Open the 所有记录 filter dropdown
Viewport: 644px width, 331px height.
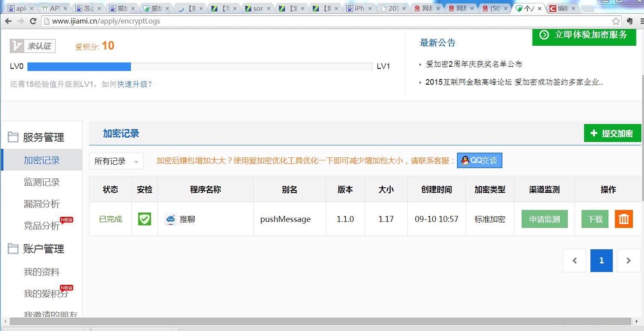pos(116,161)
